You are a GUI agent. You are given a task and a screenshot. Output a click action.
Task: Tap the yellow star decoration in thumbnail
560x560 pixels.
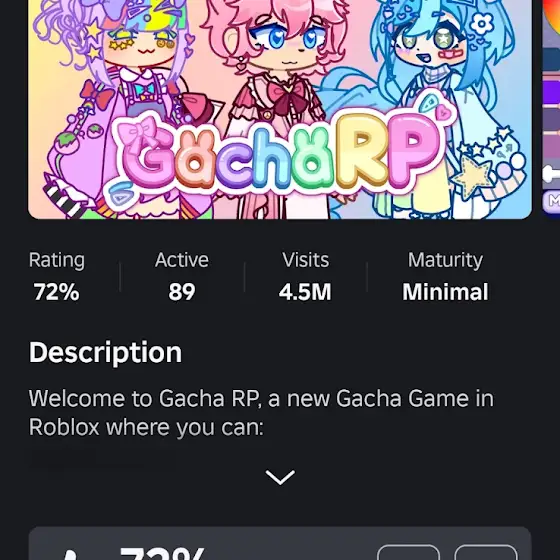(x=472, y=177)
